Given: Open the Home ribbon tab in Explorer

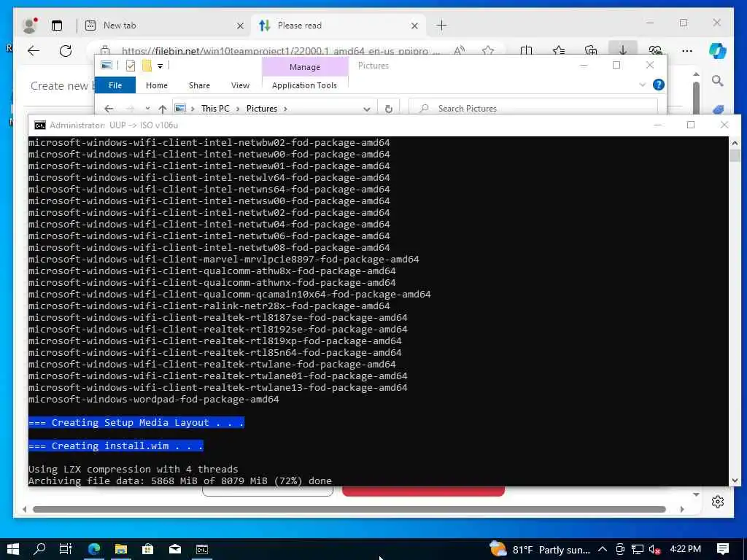Looking at the screenshot, I should click(x=157, y=85).
